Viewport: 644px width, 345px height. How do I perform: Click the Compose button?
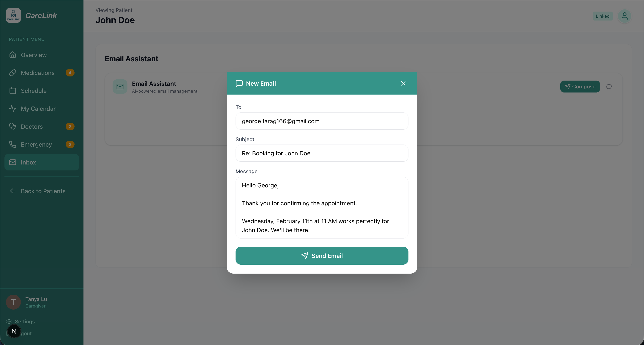tap(580, 87)
